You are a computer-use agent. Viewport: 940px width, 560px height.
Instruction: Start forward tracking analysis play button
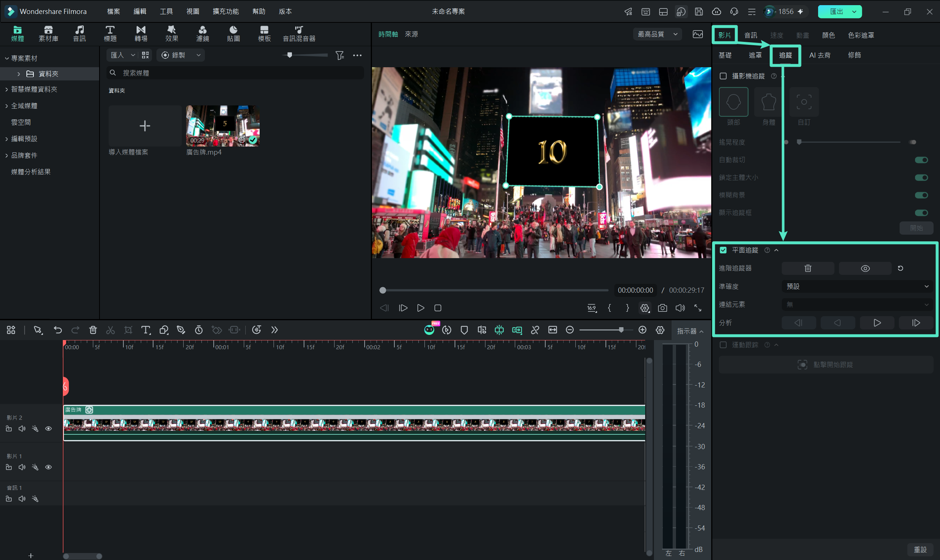click(x=876, y=323)
